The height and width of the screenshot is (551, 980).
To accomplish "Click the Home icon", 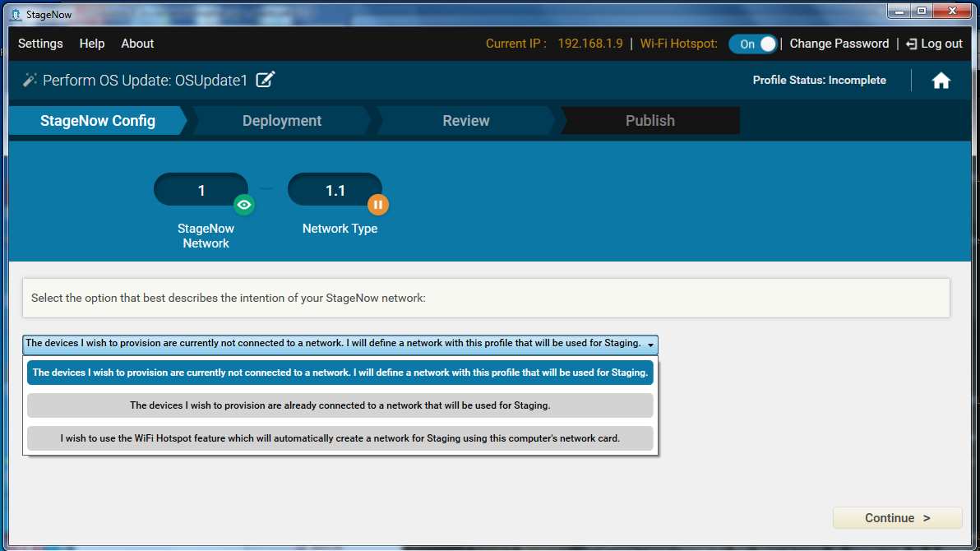I will [941, 81].
